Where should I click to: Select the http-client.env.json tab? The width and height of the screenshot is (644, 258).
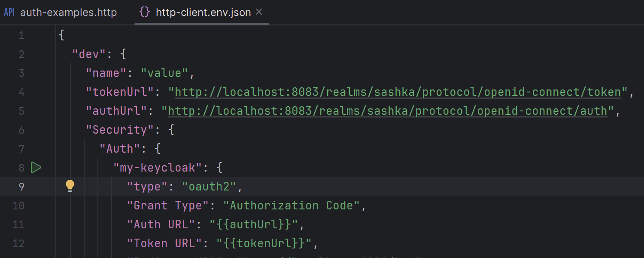[203, 12]
